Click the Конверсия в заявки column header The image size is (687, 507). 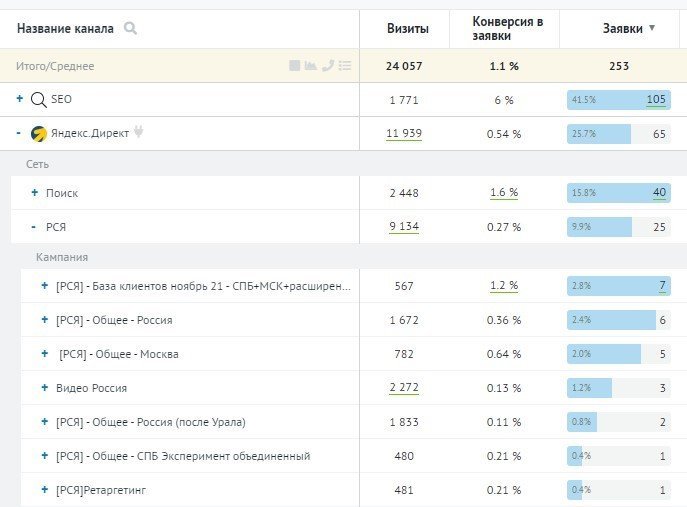pyautogui.click(x=508, y=29)
